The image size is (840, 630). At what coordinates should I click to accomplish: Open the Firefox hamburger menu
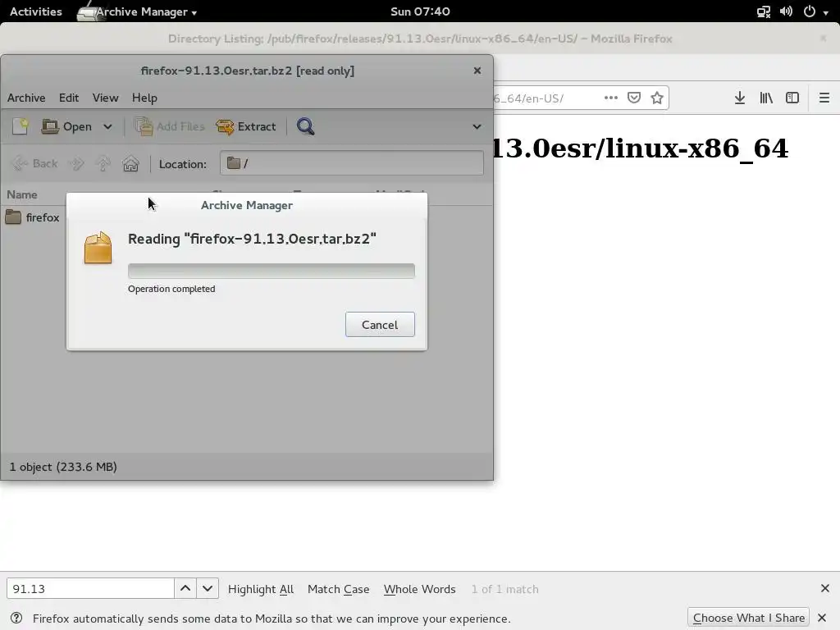[824, 98]
